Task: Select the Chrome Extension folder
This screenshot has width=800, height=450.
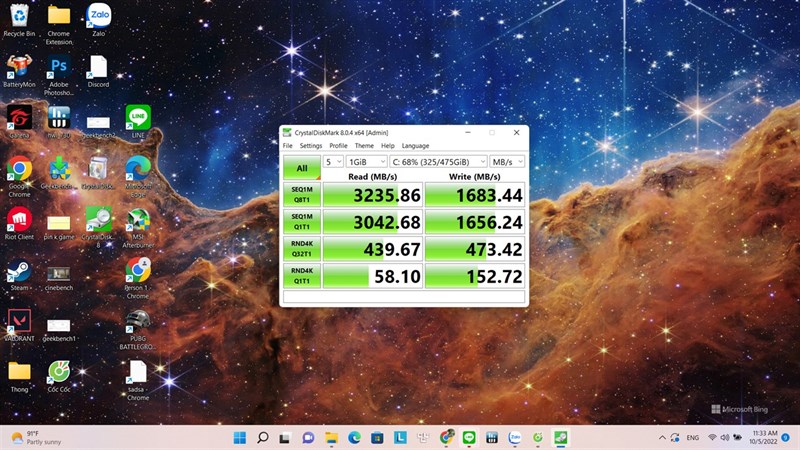Action: tap(59, 23)
